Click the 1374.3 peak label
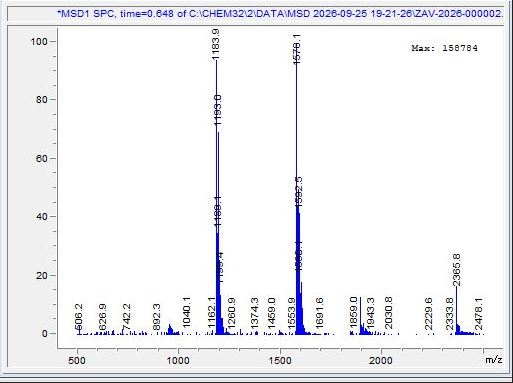Image resolution: width=513 pixels, height=383 pixels. [254, 313]
